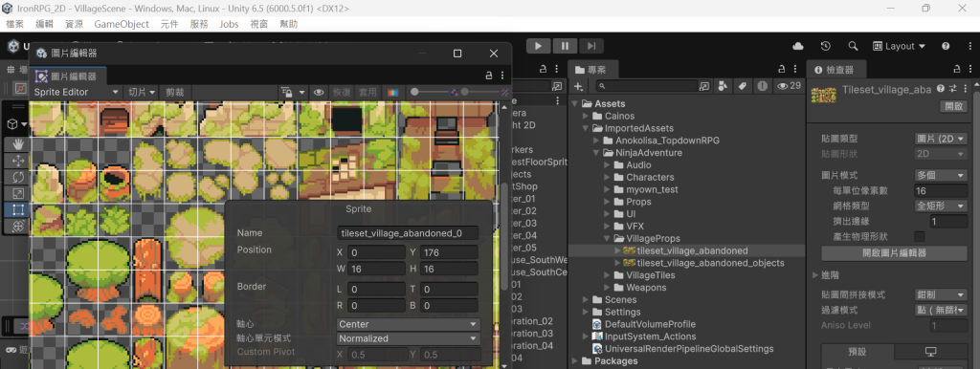980x369 pixels.
Task: Open the 軸心單元模式 Normalized dropdown
Action: point(408,338)
